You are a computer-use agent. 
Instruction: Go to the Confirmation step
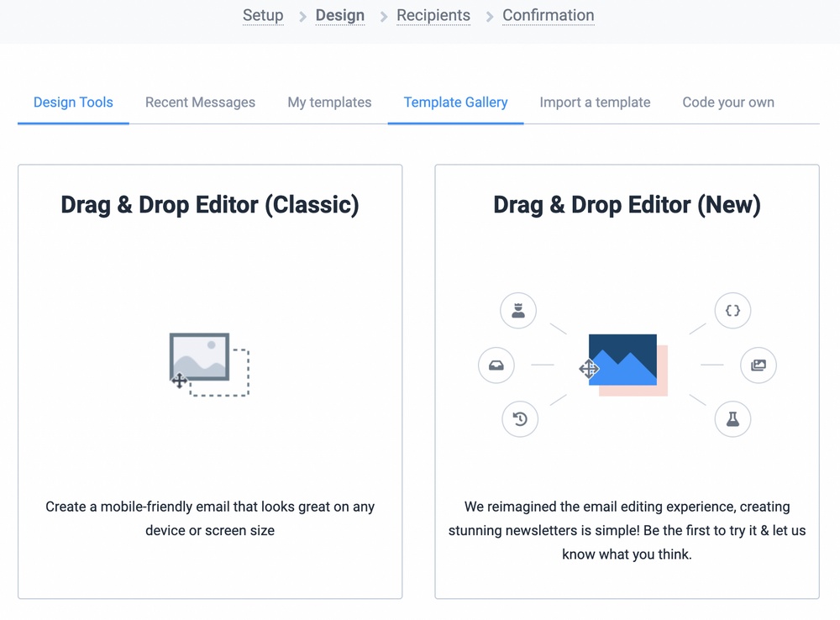[548, 15]
